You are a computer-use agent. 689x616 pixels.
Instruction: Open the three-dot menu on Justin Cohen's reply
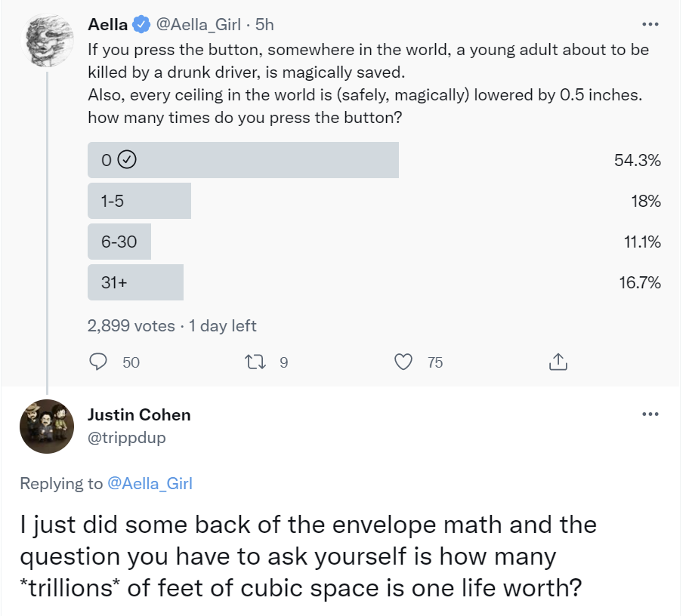click(x=649, y=414)
